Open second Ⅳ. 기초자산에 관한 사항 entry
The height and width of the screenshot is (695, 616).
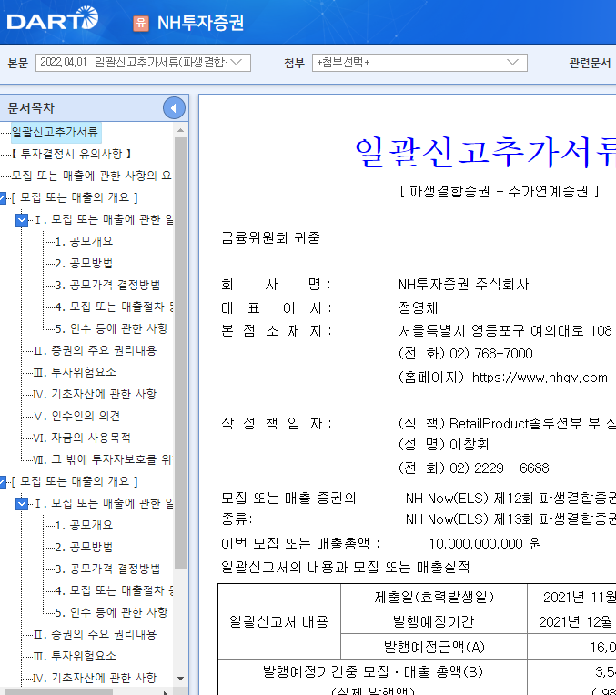pos(96,678)
